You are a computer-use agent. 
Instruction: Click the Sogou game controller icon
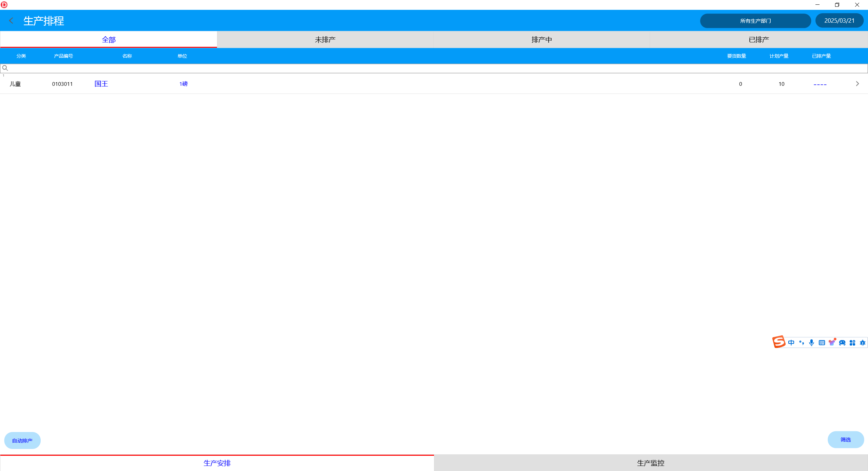coord(842,343)
